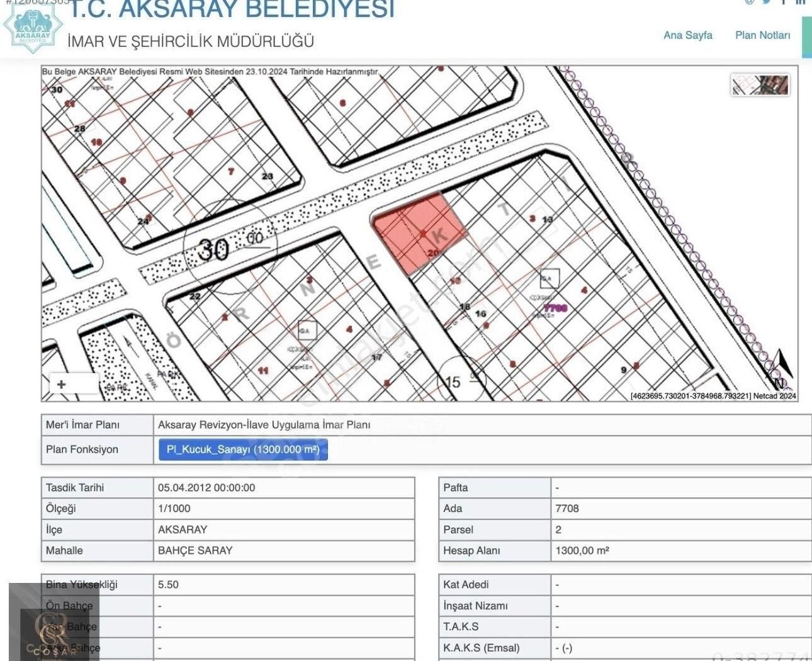Click the Tasdik Tarihi label
The width and height of the screenshot is (812, 661).
(x=75, y=488)
